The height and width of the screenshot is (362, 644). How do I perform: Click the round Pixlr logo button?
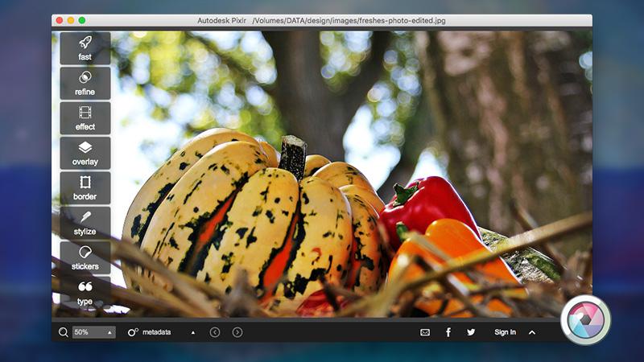(586, 319)
